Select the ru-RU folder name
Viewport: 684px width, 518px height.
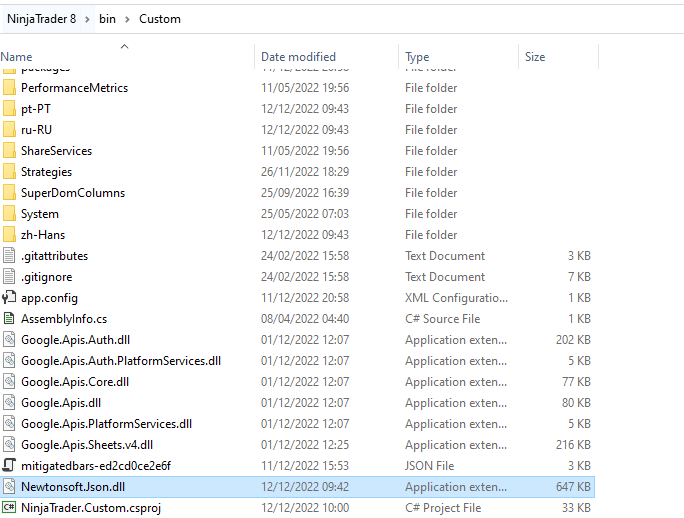tap(36, 130)
